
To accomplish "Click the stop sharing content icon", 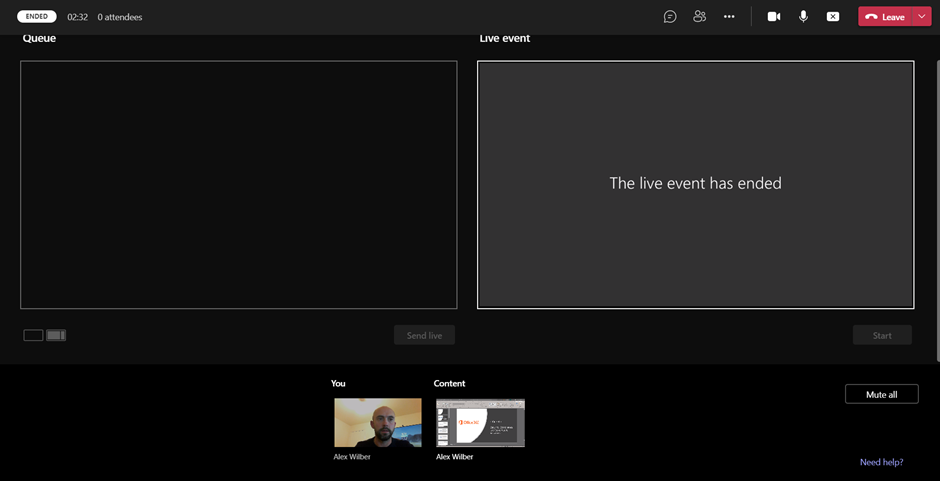I will (x=833, y=17).
